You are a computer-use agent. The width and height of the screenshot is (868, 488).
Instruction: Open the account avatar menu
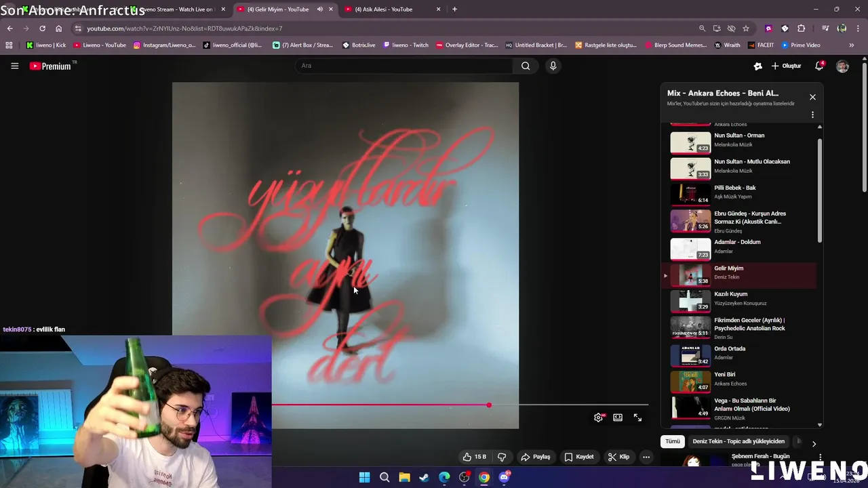click(842, 66)
